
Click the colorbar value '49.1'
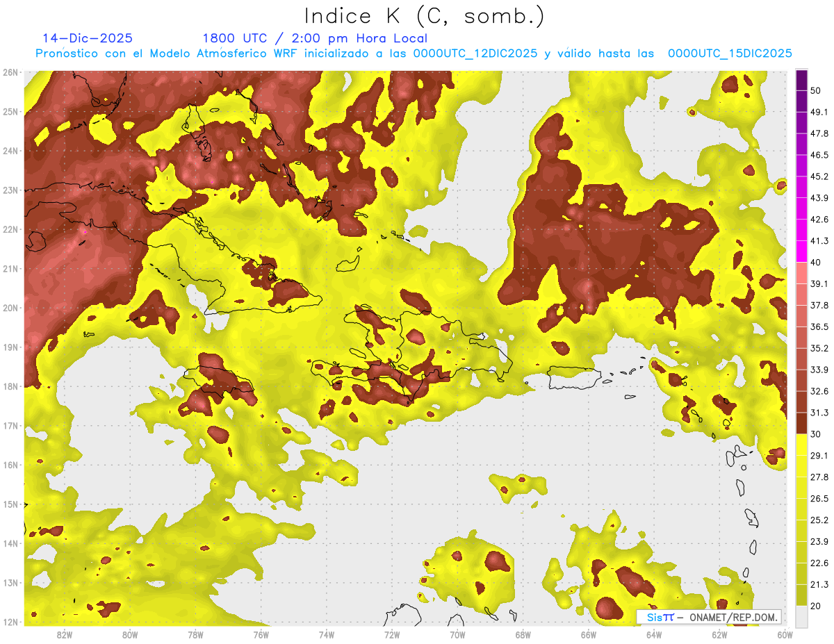819,112
